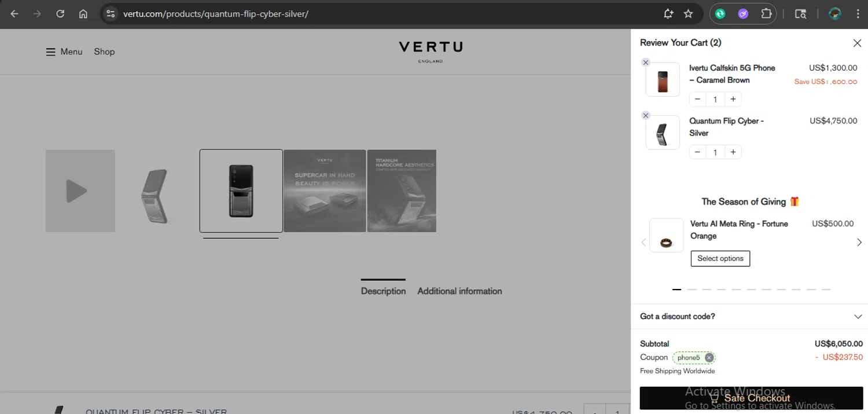Image resolution: width=868 pixels, height=414 pixels.
Task: Click Select options for Meta Ring
Action: tap(720, 258)
